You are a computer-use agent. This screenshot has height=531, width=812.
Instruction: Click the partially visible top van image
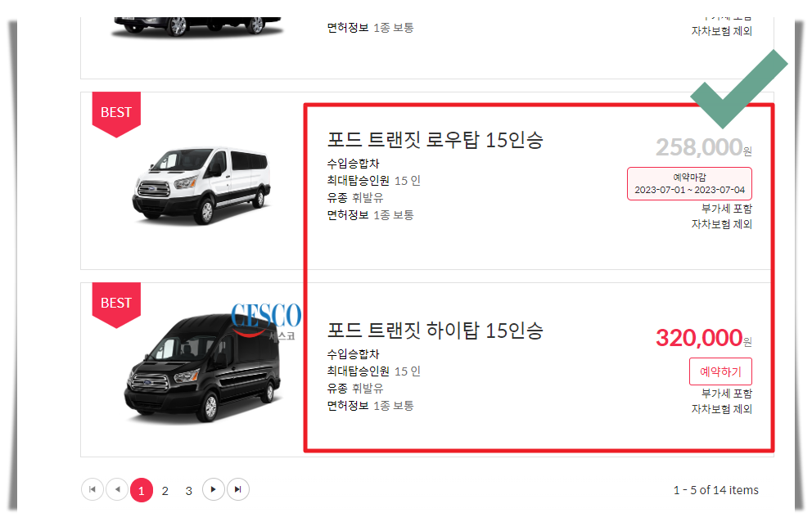tap(196, 26)
